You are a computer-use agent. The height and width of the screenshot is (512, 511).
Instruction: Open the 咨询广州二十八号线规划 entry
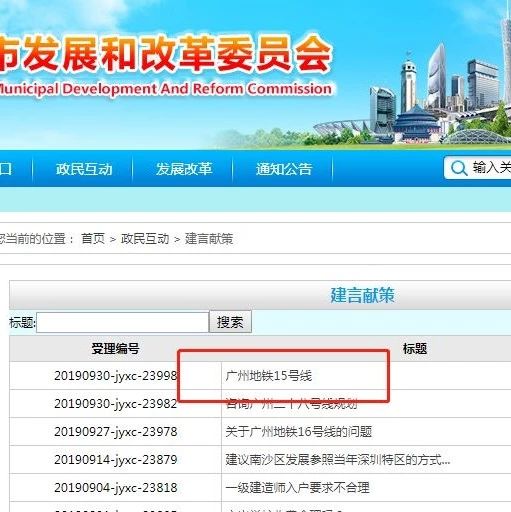point(291,404)
